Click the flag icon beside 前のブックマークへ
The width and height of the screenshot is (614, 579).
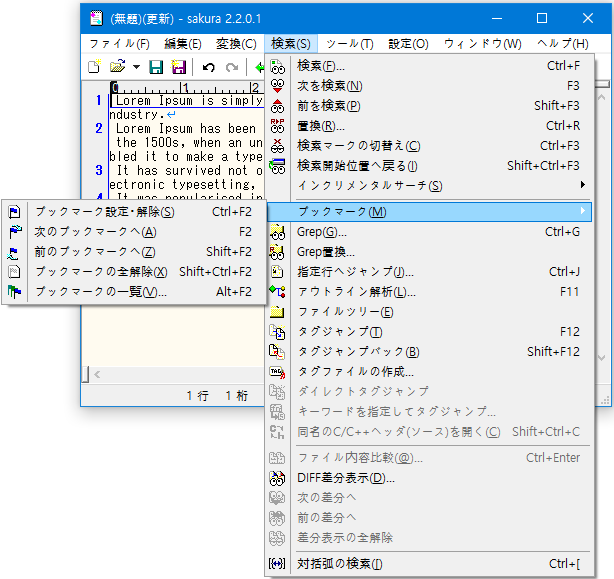13,253
